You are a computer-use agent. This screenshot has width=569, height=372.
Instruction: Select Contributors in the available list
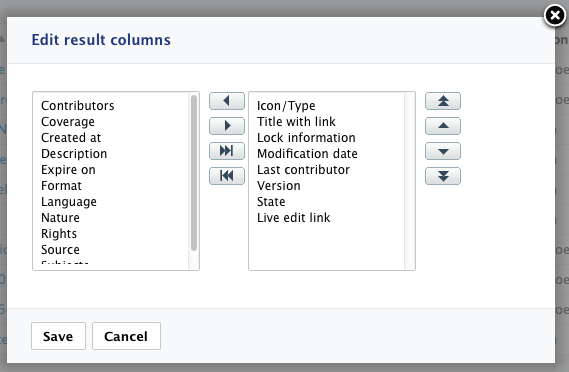coord(78,106)
